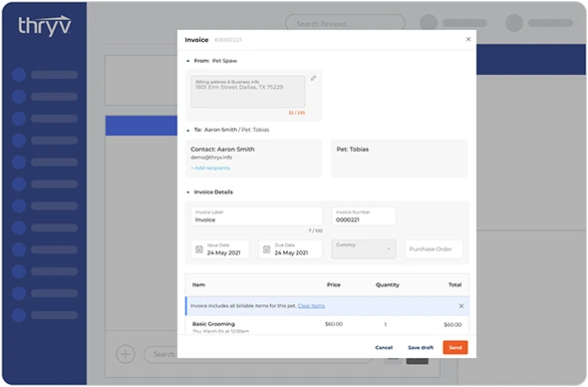Click the Save draft button
The height and width of the screenshot is (387, 588).
coord(421,347)
